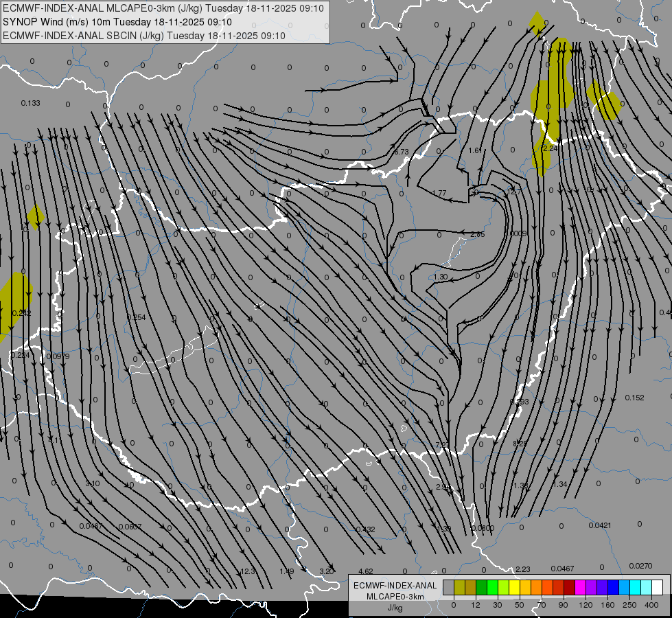Click the map value 12.3

point(248,571)
